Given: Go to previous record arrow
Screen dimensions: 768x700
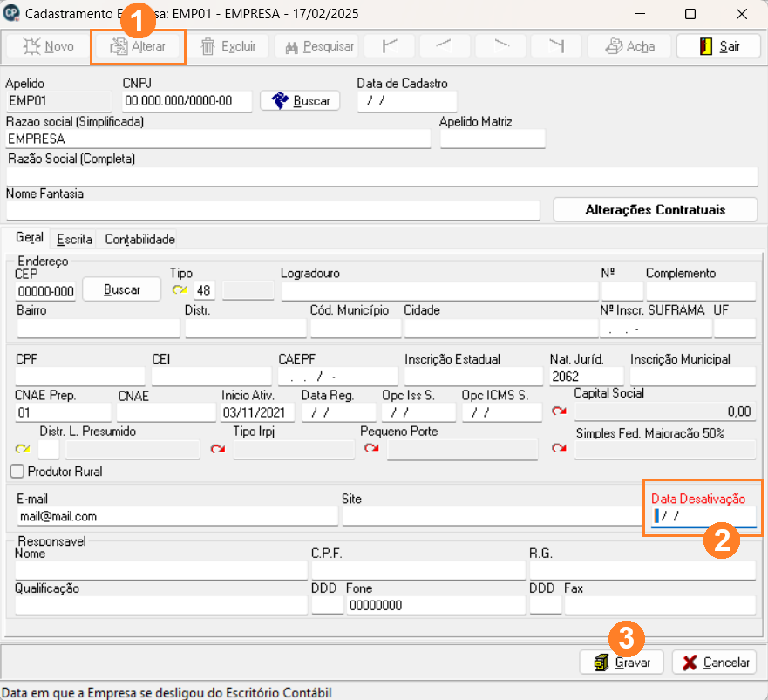Looking at the screenshot, I should (444, 46).
